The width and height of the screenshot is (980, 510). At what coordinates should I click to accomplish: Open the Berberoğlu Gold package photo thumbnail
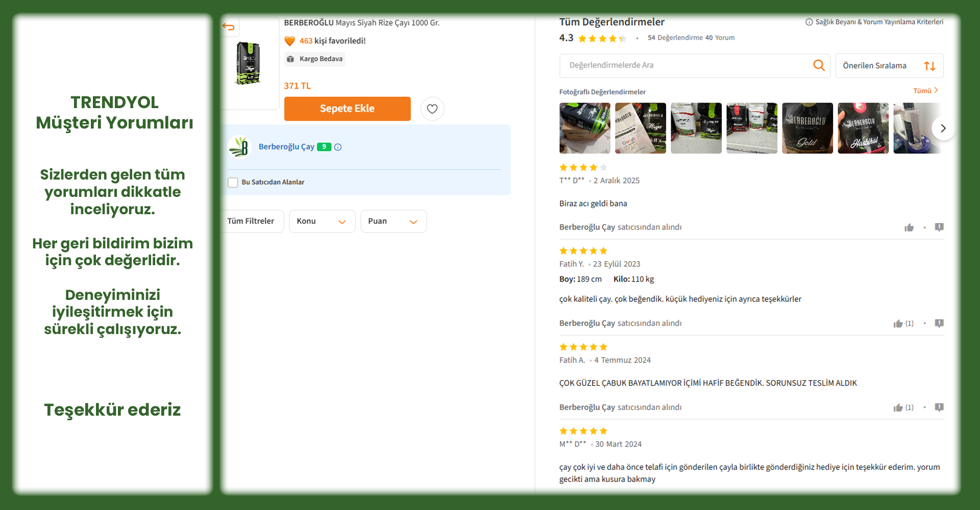click(807, 128)
